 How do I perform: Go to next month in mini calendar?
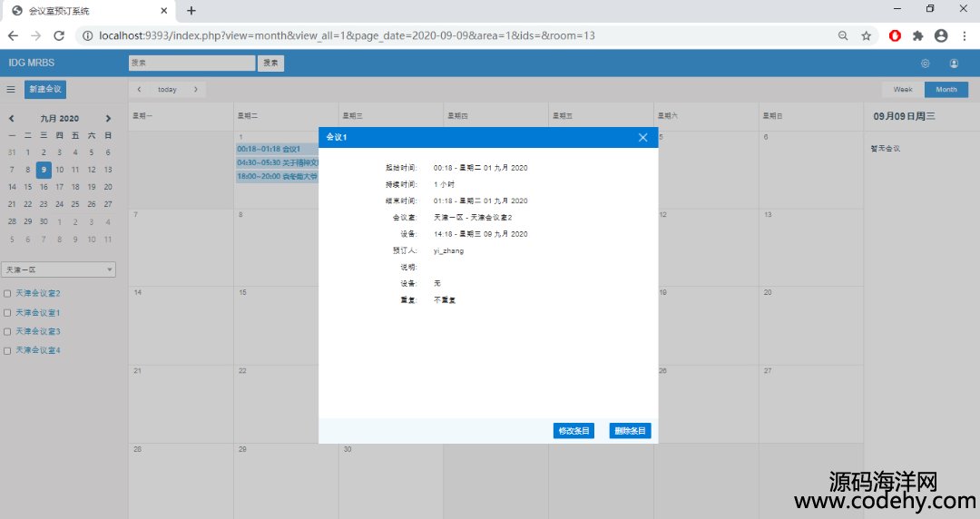coord(108,119)
